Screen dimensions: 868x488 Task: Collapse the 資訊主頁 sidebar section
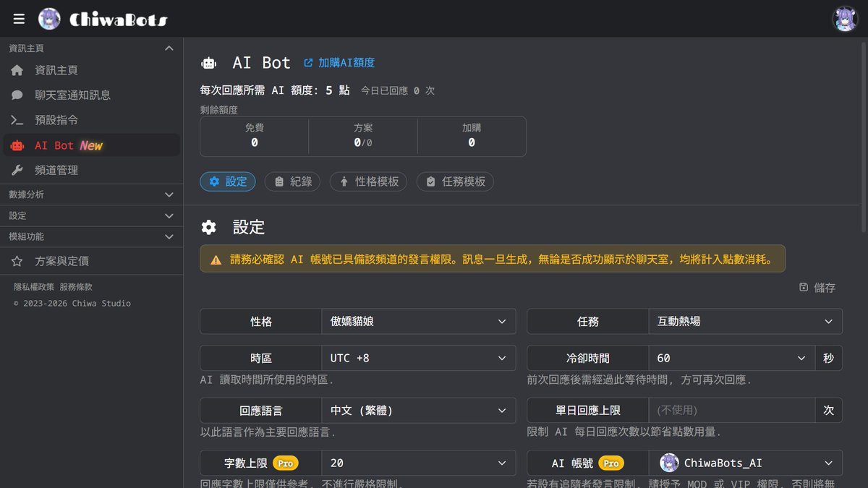(91, 48)
